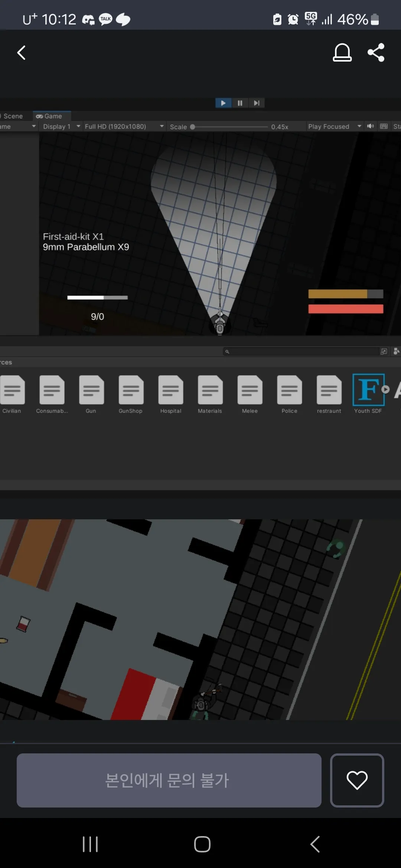
Task: Tap the share icon
Action: point(376,52)
